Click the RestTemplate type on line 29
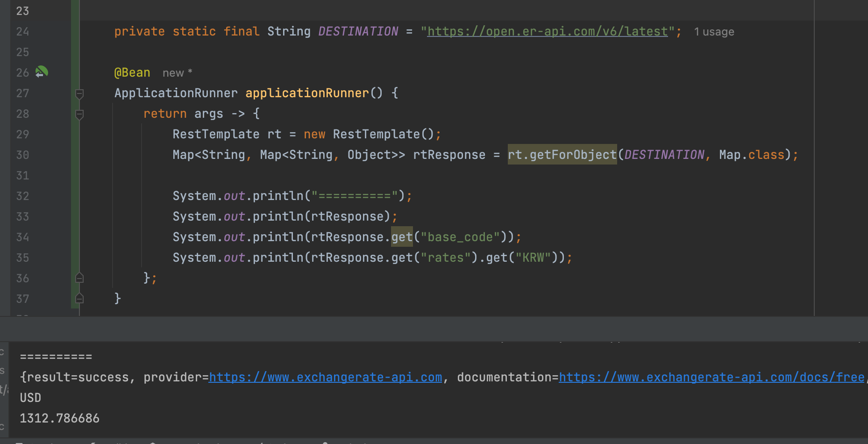This screenshot has height=444, width=868. click(x=216, y=134)
